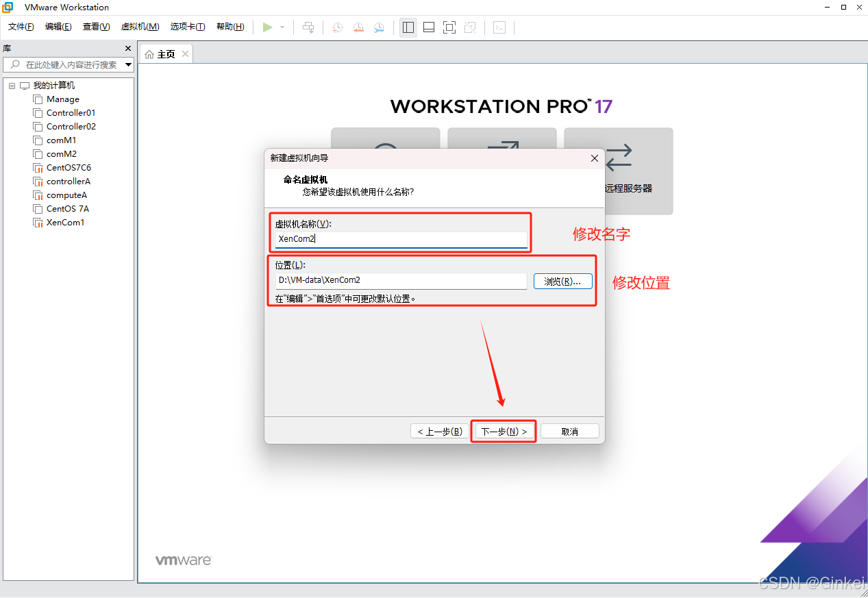The image size is (868, 598).
Task: Select the Manage virtual machine
Action: [x=63, y=99]
